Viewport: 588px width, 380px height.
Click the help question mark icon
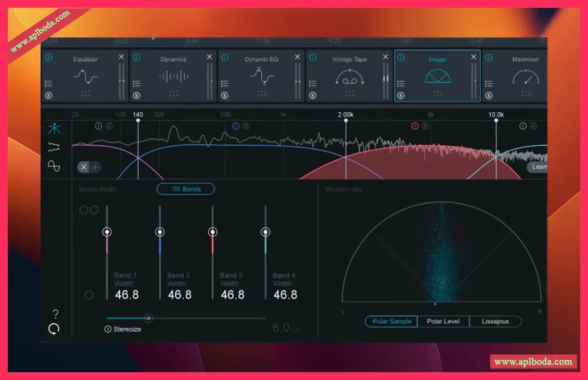click(x=56, y=314)
